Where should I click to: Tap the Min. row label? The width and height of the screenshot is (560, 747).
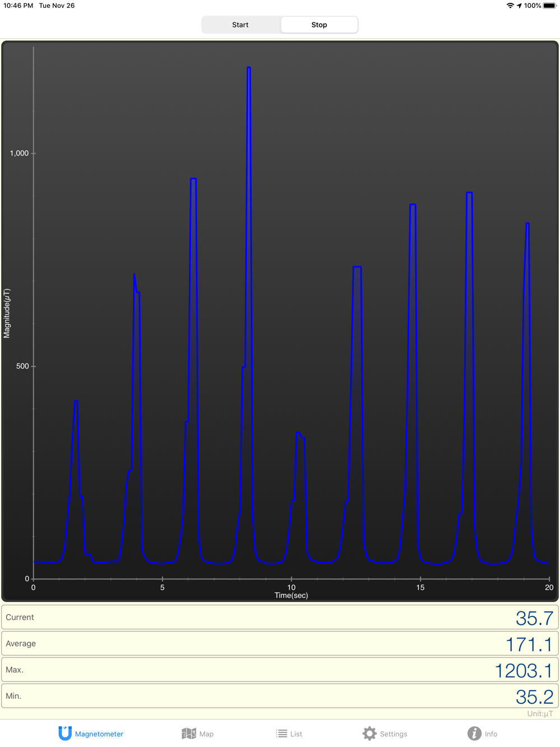tap(13, 696)
